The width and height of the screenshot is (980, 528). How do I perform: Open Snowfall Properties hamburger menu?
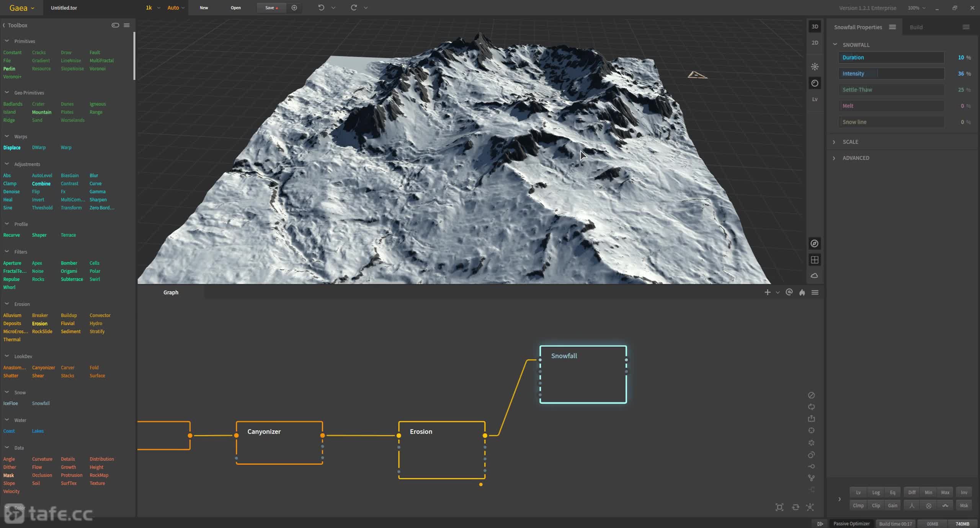[x=892, y=27]
